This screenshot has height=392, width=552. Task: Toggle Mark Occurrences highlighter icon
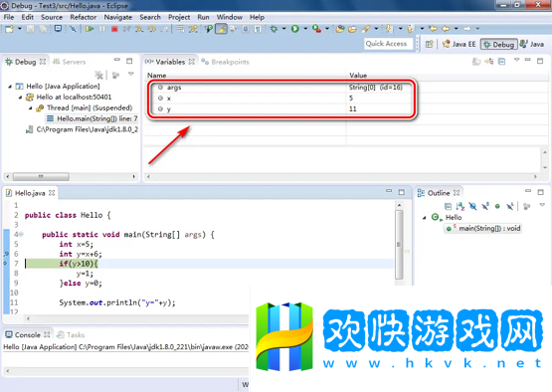(222, 29)
